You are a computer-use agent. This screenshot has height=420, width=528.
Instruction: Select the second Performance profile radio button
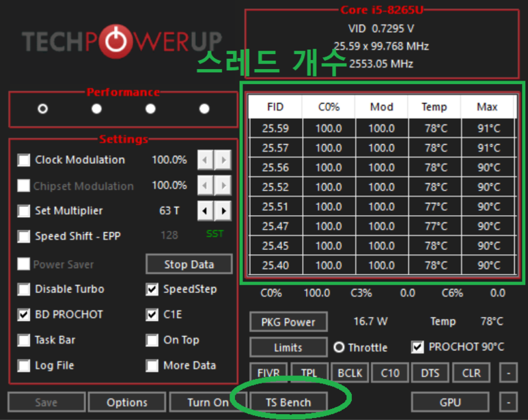(96, 109)
